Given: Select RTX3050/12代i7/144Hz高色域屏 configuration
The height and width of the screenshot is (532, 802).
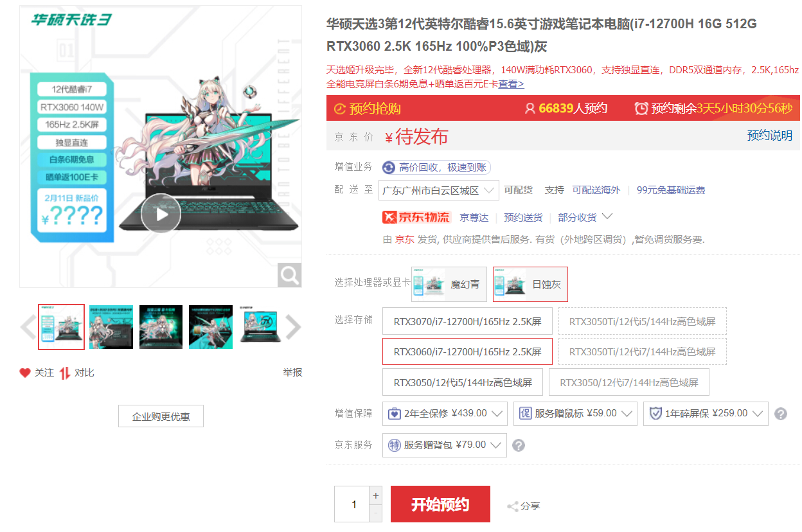Looking at the screenshot, I should click(x=628, y=382).
